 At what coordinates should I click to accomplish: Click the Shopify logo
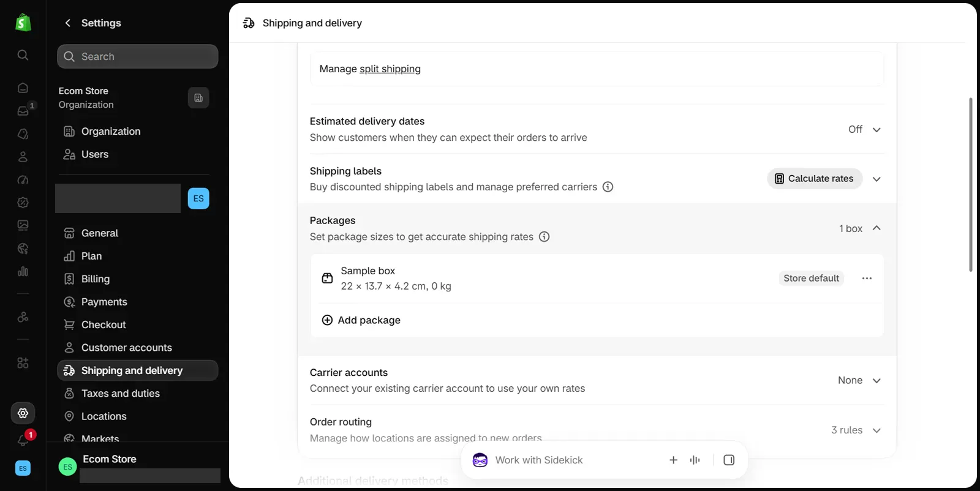tap(23, 23)
